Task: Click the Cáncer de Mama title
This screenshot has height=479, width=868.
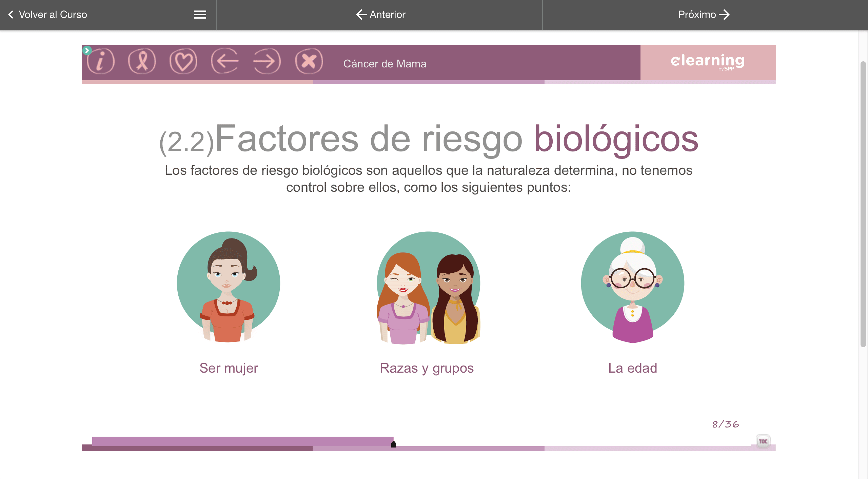Action: tap(385, 64)
